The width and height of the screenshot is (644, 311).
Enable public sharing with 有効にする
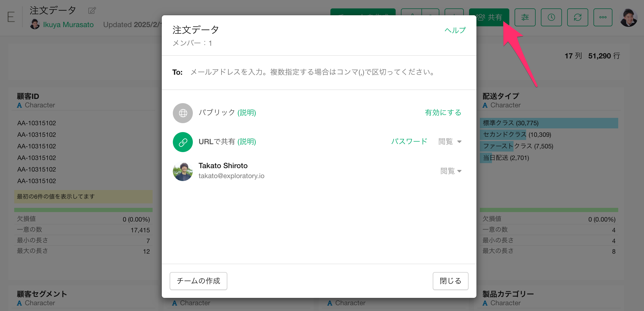coord(443,113)
